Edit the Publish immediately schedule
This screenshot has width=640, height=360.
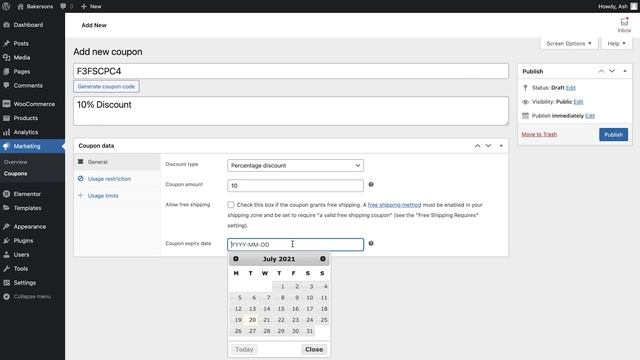590,116
